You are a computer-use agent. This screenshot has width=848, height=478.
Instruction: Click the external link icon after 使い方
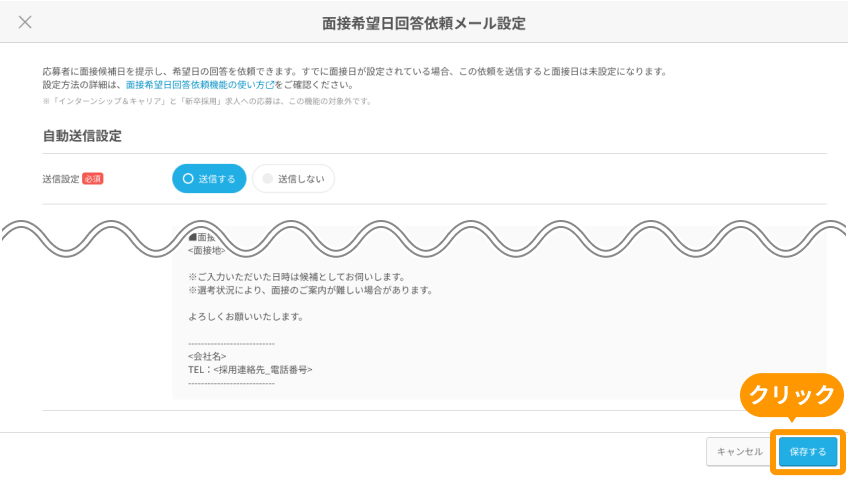[270, 85]
